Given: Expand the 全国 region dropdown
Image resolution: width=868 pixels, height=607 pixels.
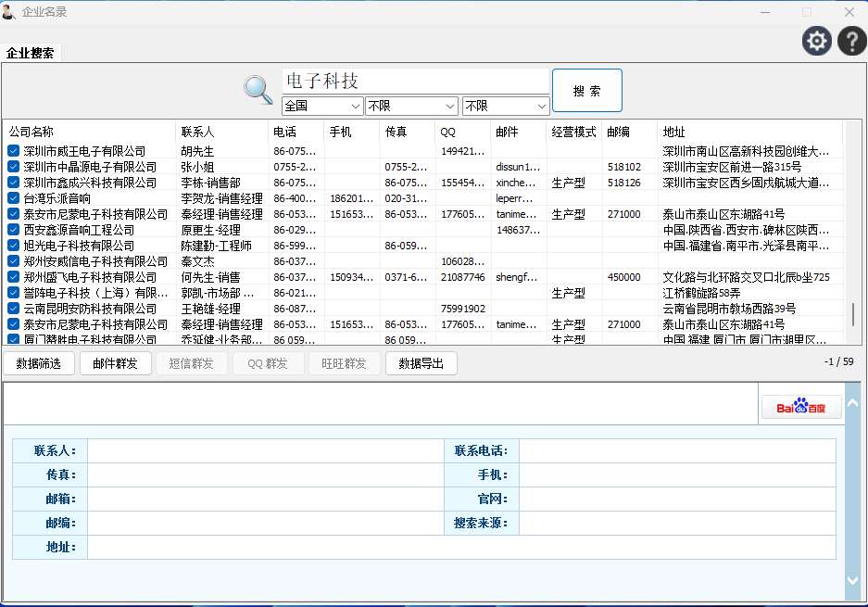Looking at the screenshot, I should (321, 106).
